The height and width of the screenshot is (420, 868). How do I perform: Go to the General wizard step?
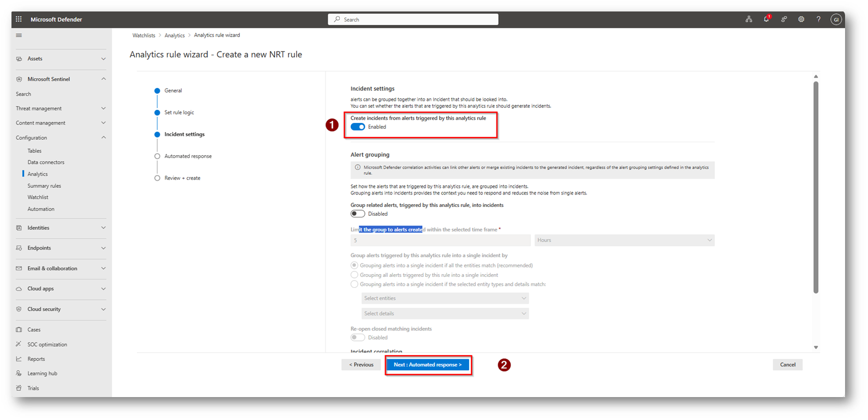(x=173, y=91)
